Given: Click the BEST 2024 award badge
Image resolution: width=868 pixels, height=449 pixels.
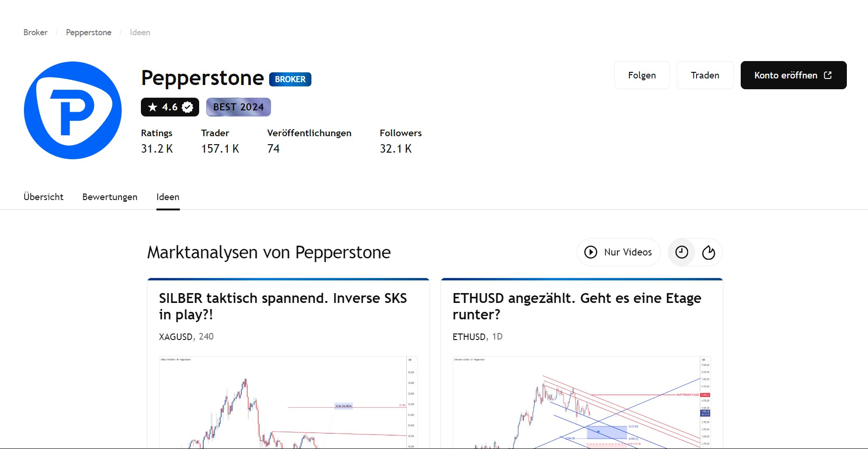Looking at the screenshot, I should pyautogui.click(x=238, y=107).
